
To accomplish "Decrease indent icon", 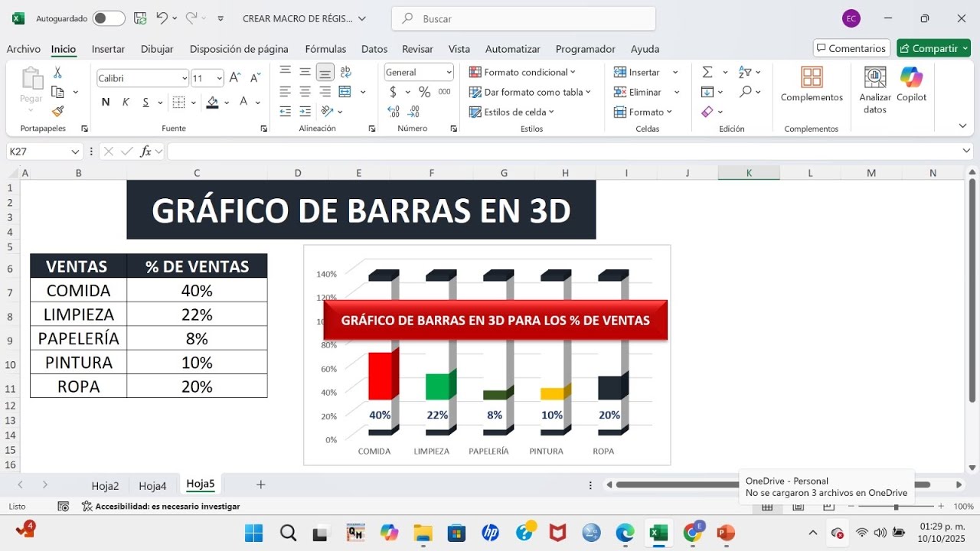I will coord(286,112).
